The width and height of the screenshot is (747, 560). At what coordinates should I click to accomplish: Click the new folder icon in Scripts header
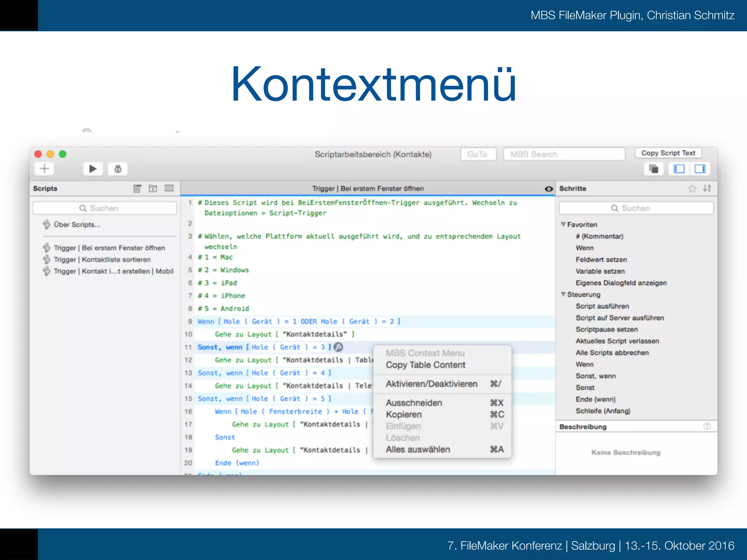coord(153,188)
